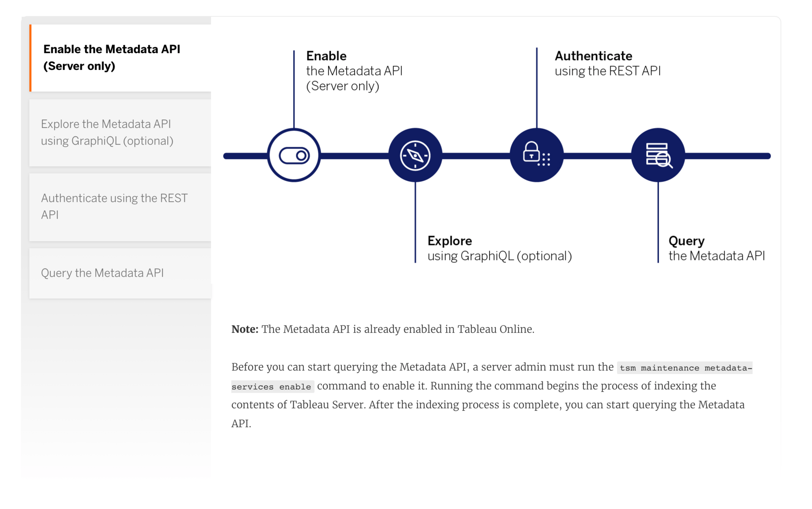Screen dimensions: 812x509
Task: Click 'using the REST API' text under Authenticate
Action: [607, 71]
